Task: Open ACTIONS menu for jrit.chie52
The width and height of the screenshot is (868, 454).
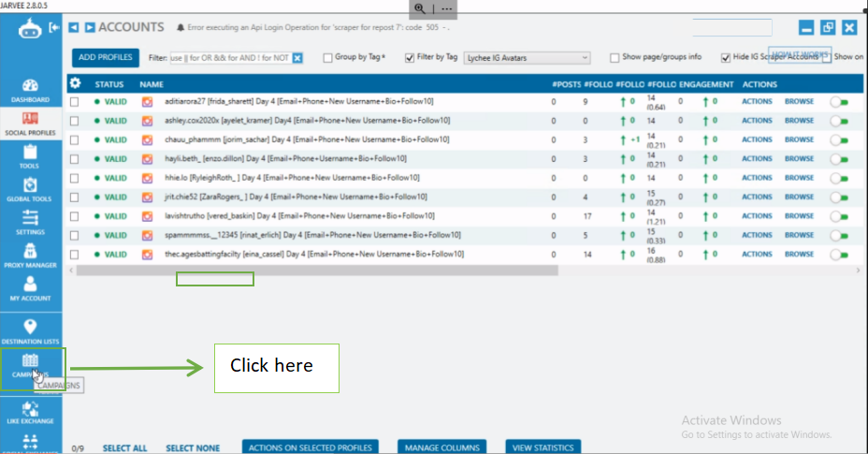Action: tap(757, 197)
